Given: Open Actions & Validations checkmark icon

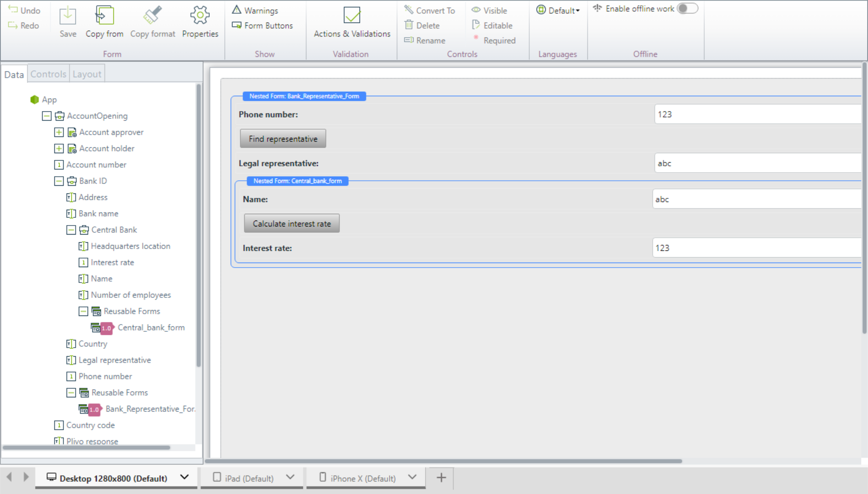Looking at the screenshot, I should point(352,16).
